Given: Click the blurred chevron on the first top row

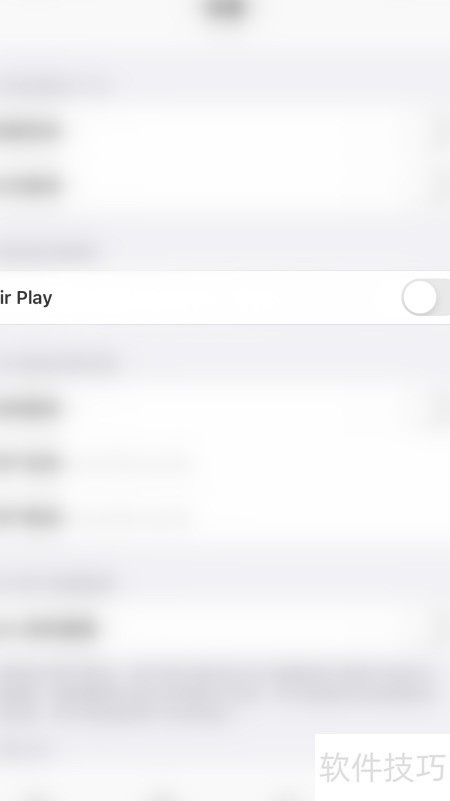Looking at the screenshot, I should (x=442, y=131).
